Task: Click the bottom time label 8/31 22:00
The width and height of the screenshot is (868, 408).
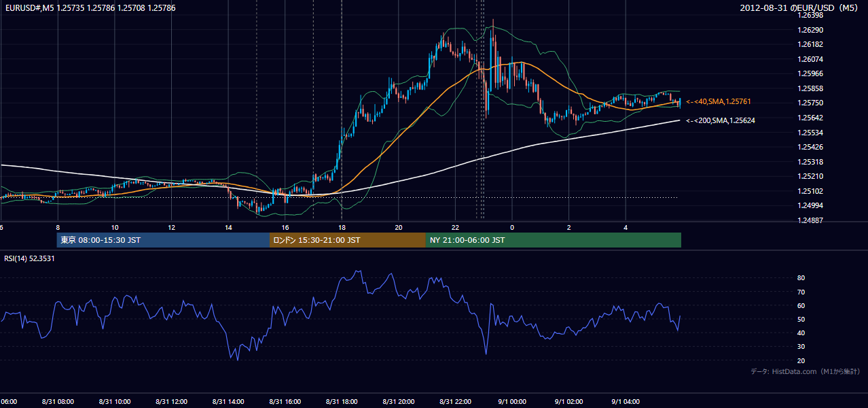Action: (455, 402)
